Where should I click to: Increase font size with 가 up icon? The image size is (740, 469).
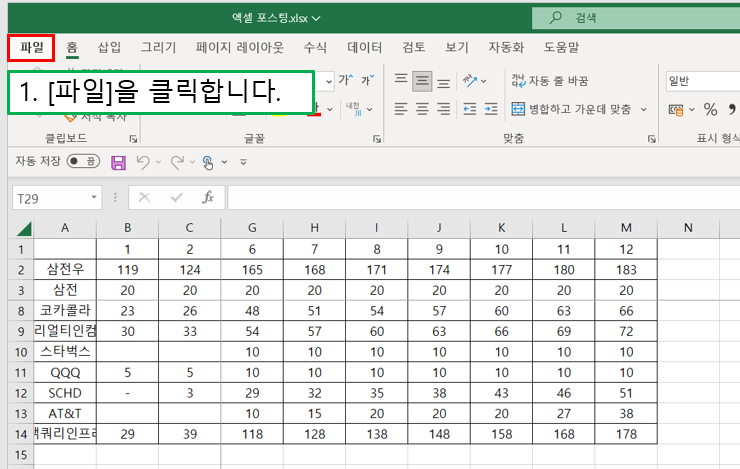click(345, 80)
